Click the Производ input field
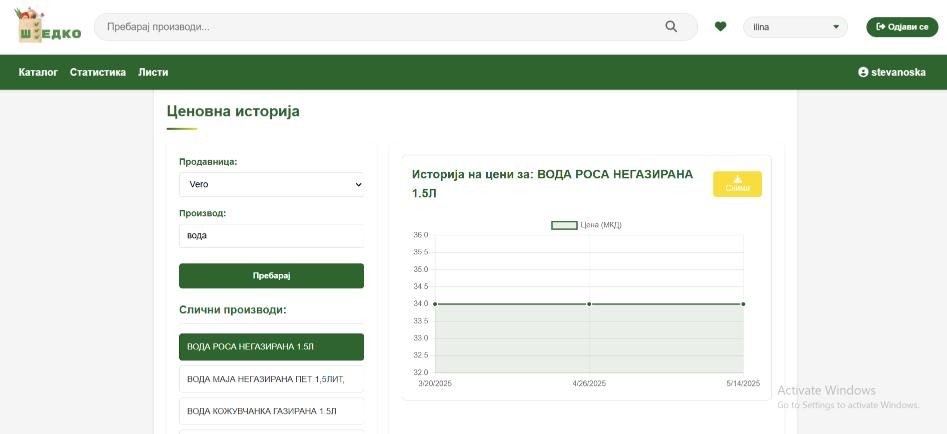947x434 pixels. coord(271,235)
